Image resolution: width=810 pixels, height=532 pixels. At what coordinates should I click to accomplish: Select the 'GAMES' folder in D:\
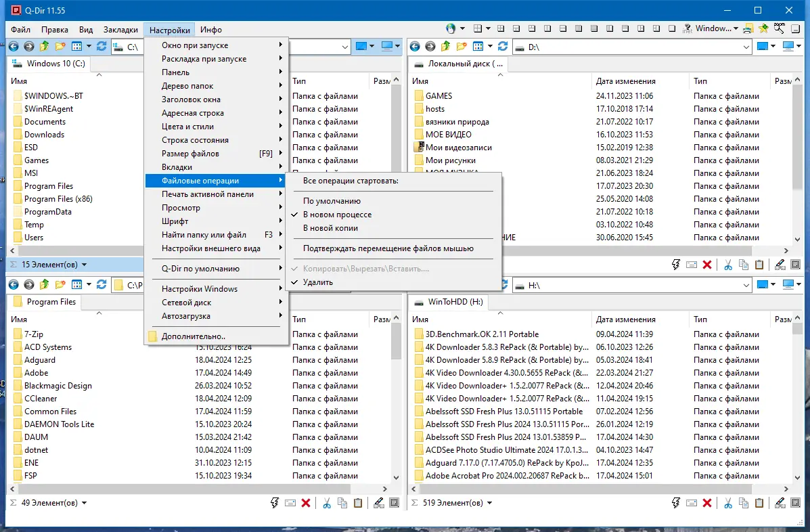click(x=438, y=96)
